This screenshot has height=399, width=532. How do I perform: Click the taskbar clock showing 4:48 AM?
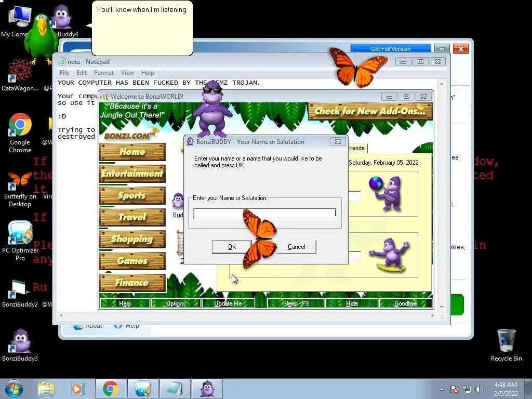coord(506,389)
